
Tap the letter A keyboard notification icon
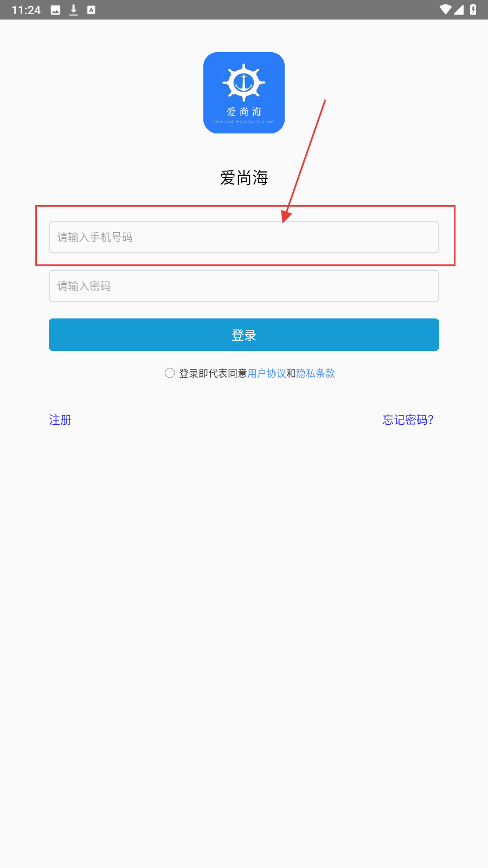[91, 10]
